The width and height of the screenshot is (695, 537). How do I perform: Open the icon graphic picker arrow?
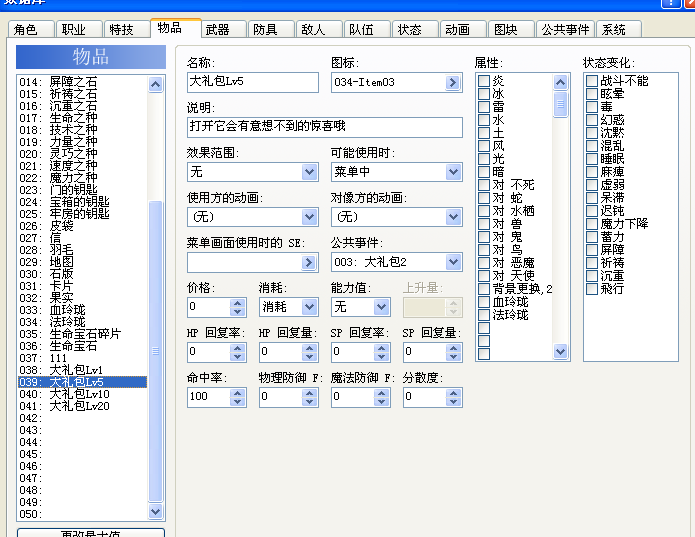(x=453, y=82)
